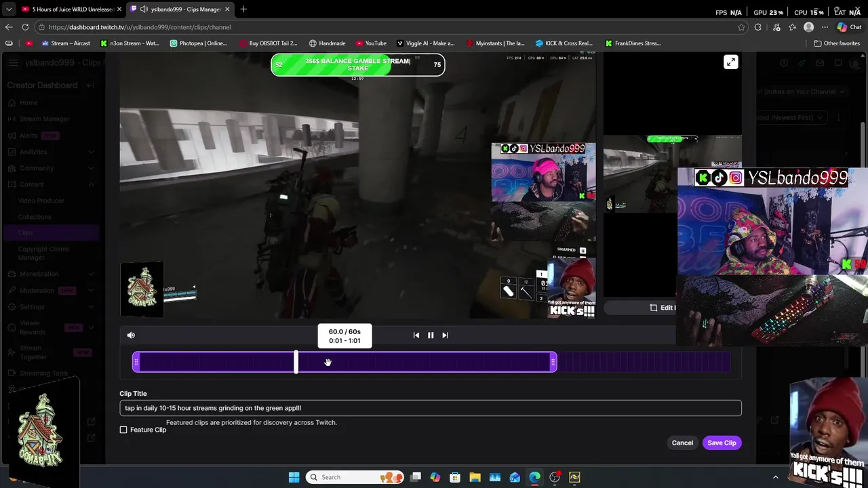868x488 pixels.
Task: Open the Copilot Chat sidebar
Action: coord(849,27)
